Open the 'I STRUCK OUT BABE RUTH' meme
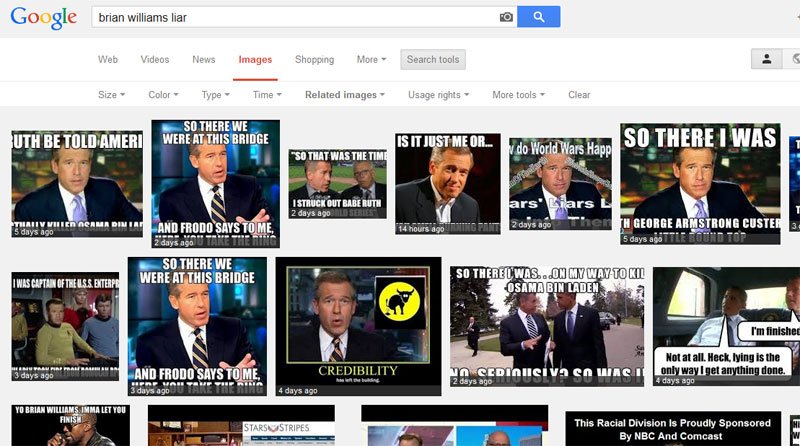800x446 pixels. tap(338, 184)
